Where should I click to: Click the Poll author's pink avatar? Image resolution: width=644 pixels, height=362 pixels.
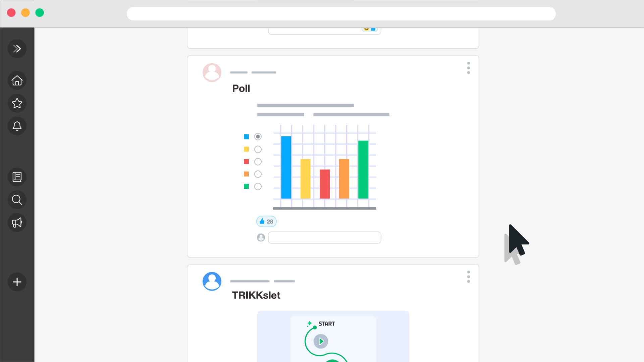click(x=212, y=72)
